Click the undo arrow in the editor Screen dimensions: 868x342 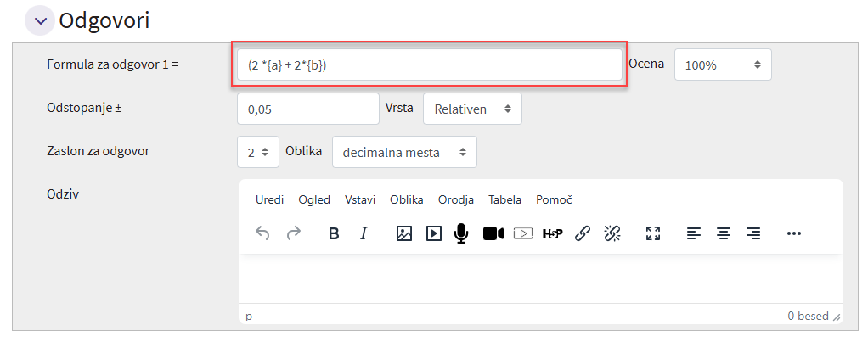tap(262, 233)
